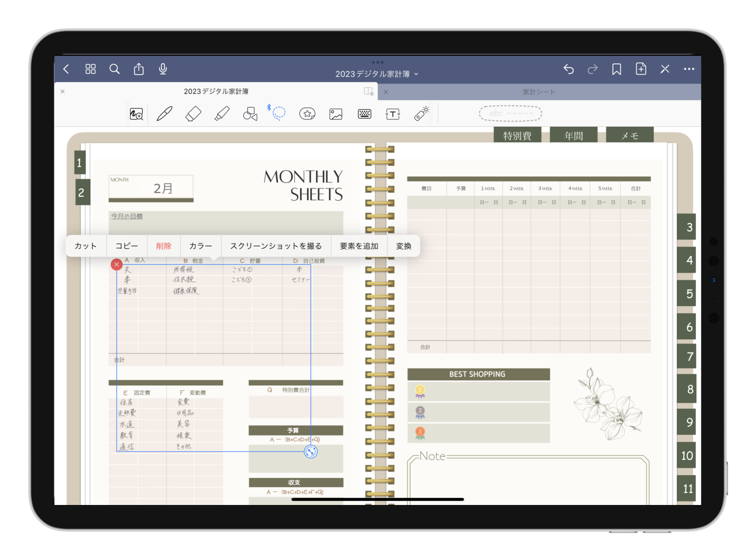Image resolution: width=755 pixels, height=560 pixels.
Task: Select the Text box tool
Action: point(393,114)
